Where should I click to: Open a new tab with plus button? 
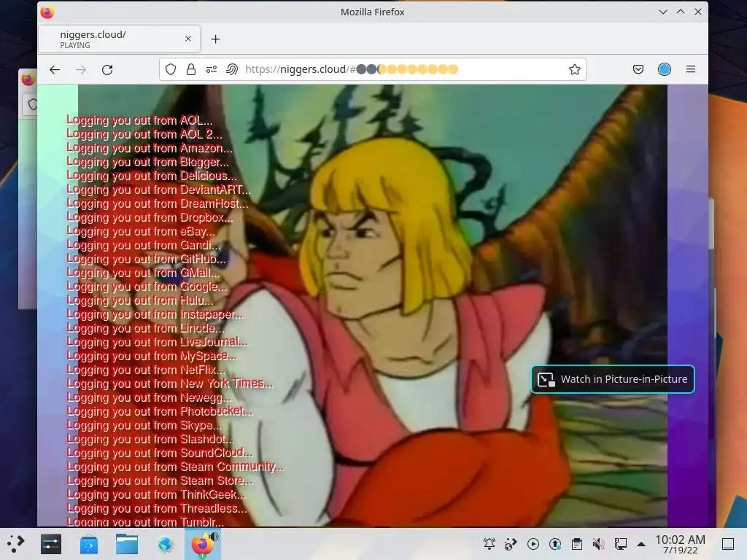coord(215,39)
